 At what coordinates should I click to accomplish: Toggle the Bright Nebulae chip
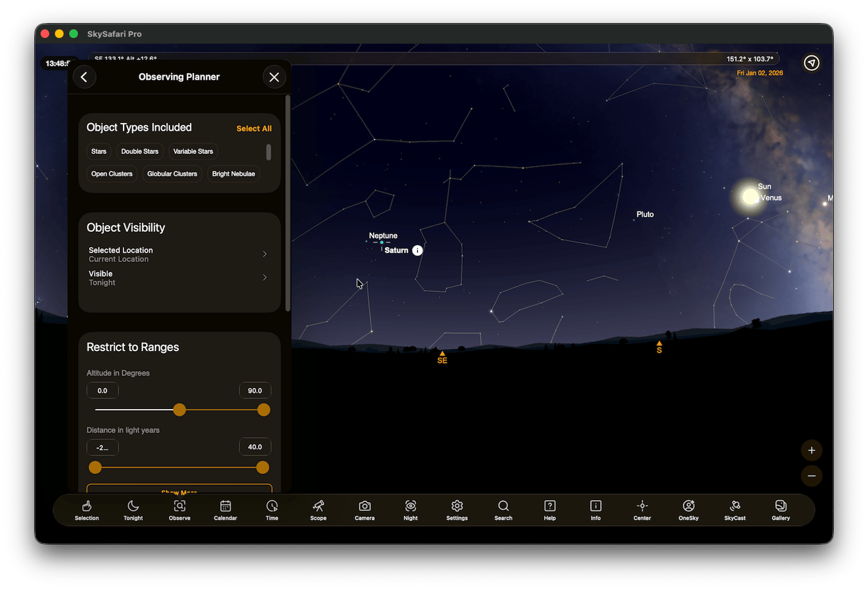click(234, 174)
